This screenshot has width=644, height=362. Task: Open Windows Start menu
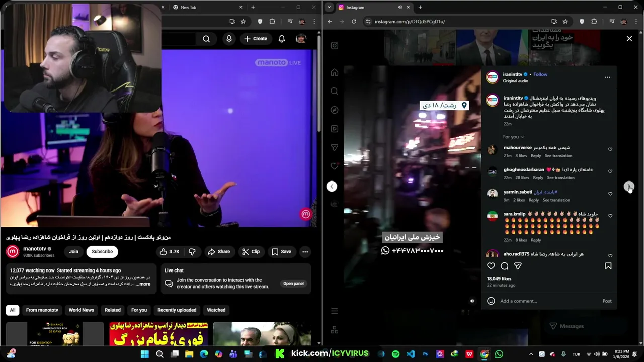pyautogui.click(x=145, y=354)
